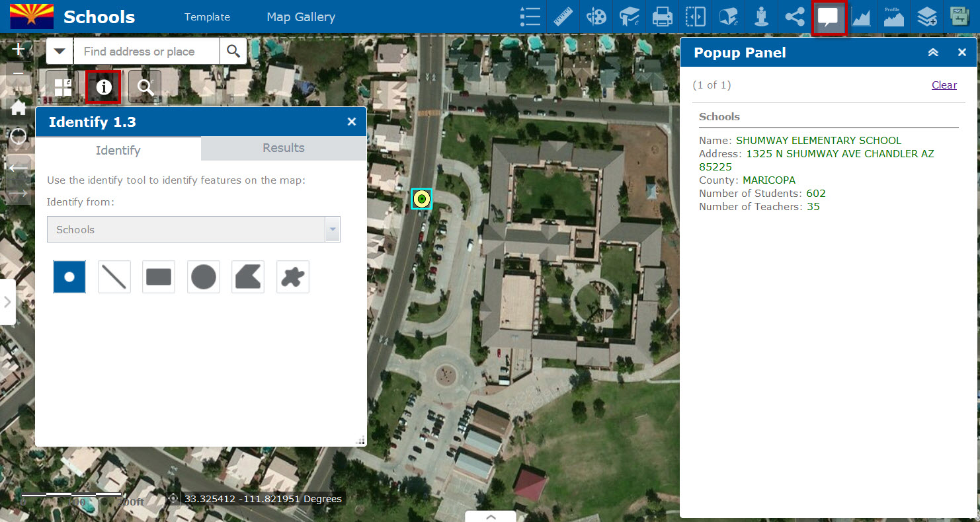This screenshot has width=980, height=522.
Task: Open the Measure ruler tool
Action: click(563, 16)
